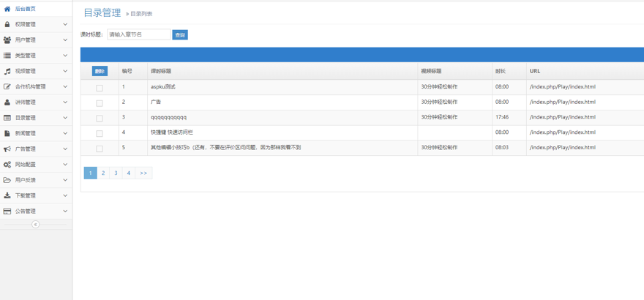Image resolution: width=644 pixels, height=300 pixels.
Task: Go to pagination page 4
Action: click(x=129, y=173)
